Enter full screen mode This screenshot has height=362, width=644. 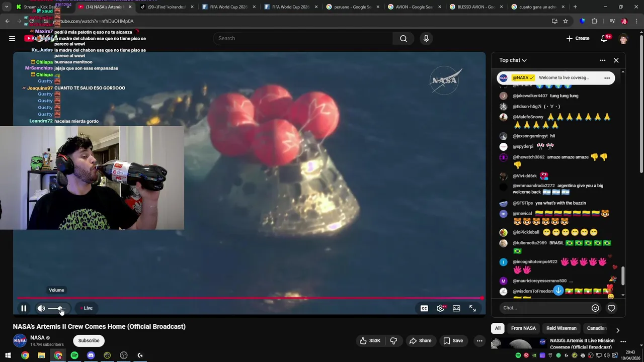tap(472, 308)
